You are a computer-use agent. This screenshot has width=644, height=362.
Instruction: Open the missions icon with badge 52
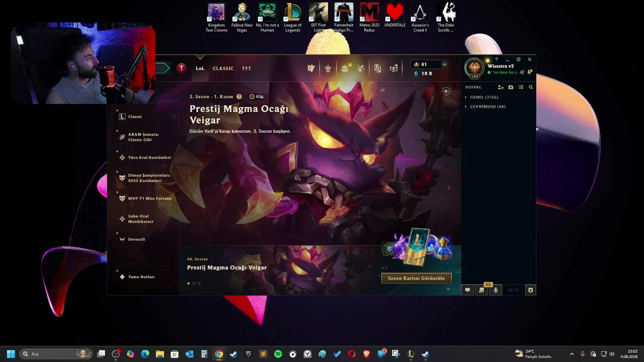tap(482, 290)
